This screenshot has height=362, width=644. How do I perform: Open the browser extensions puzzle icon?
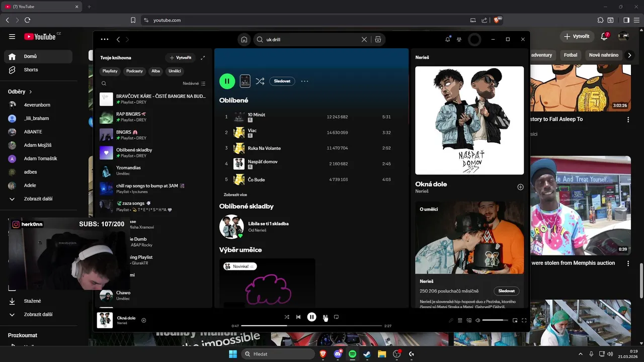tap(600, 20)
